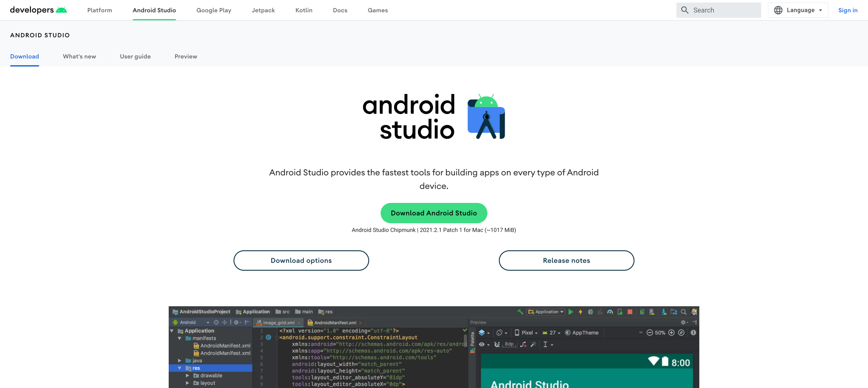Click the header Search input field

[x=718, y=10]
